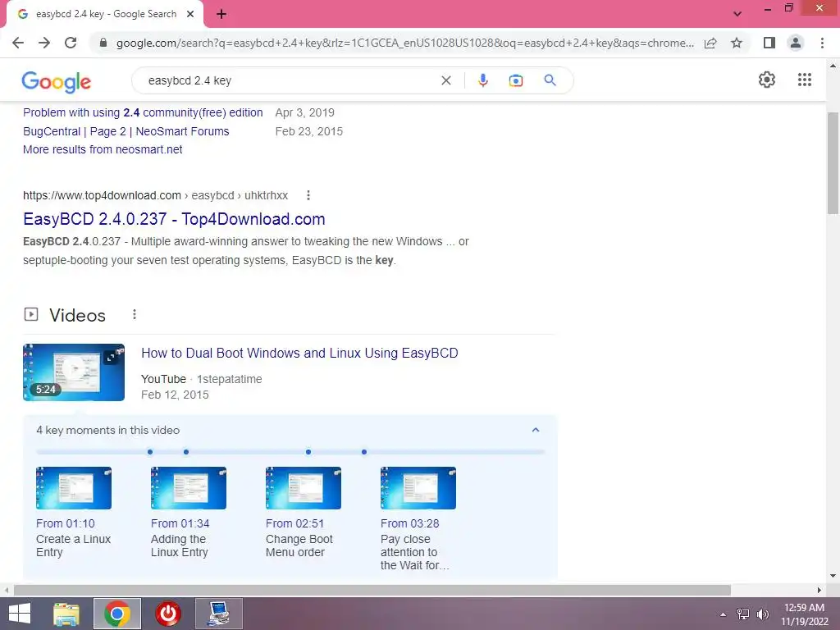Select the easybcd 2.4 key tab
Image resolution: width=840 pixels, height=630 pixels.
pos(106,15)
